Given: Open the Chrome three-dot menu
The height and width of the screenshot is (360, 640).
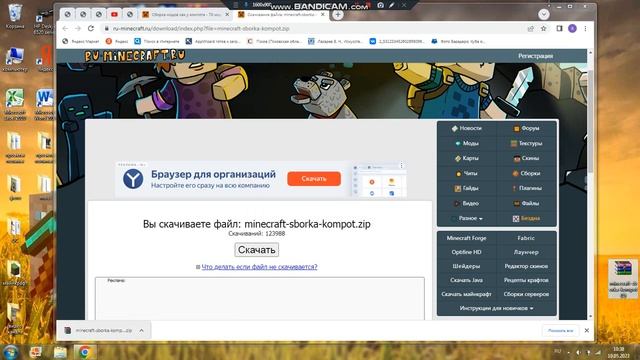Looking at the screenshot, I should [x=585, y=29].
